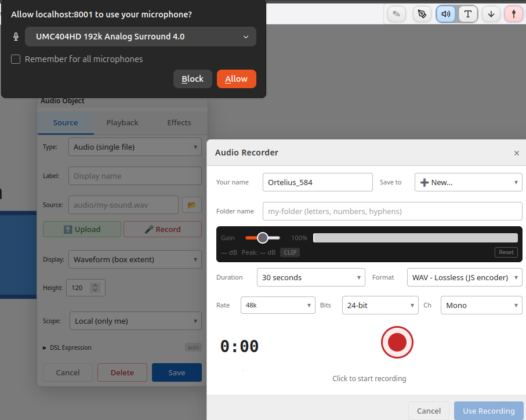Viewport: 526px width, 420px height.
Task: Click the down-arrow tool in the toolbar
Action: (x=491, y=14)
